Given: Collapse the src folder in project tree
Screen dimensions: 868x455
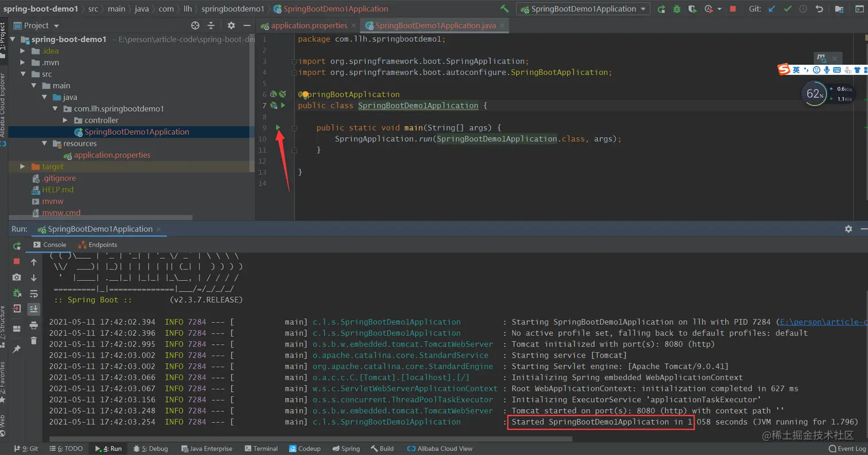Looking at the screenshot, I should click(x=23, y=75).
